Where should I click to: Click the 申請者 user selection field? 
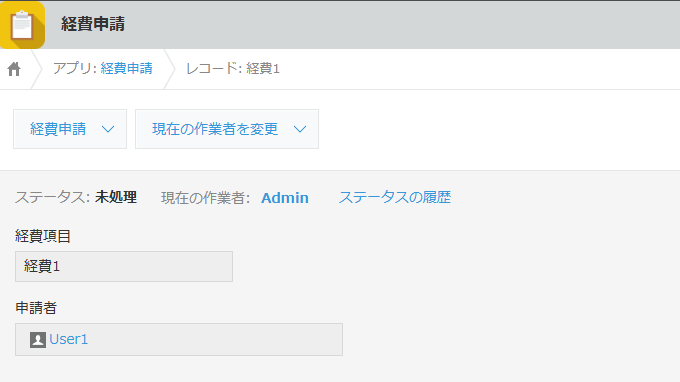[x=179, y=340]
